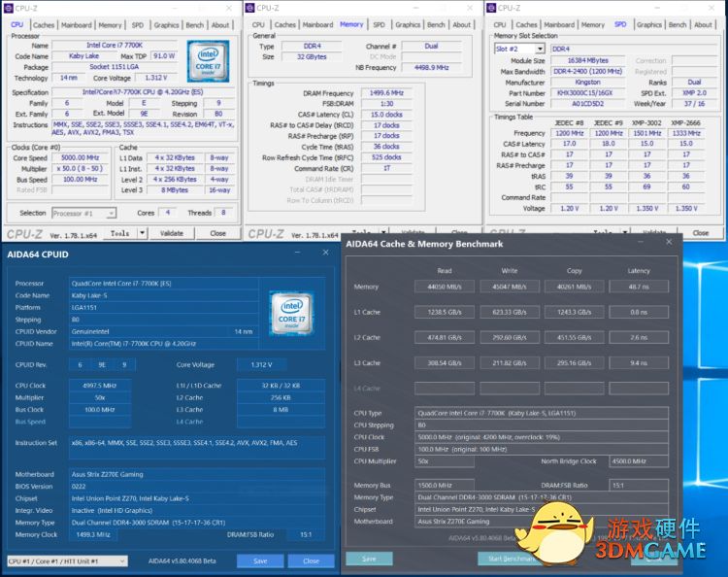
Task: Click the Memory Clock value 1499.3 MHz
Action: coord(93,534)
